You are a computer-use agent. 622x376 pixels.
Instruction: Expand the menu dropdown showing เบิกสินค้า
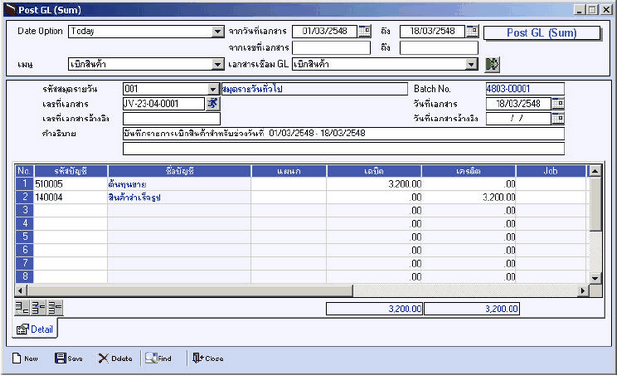217,64
